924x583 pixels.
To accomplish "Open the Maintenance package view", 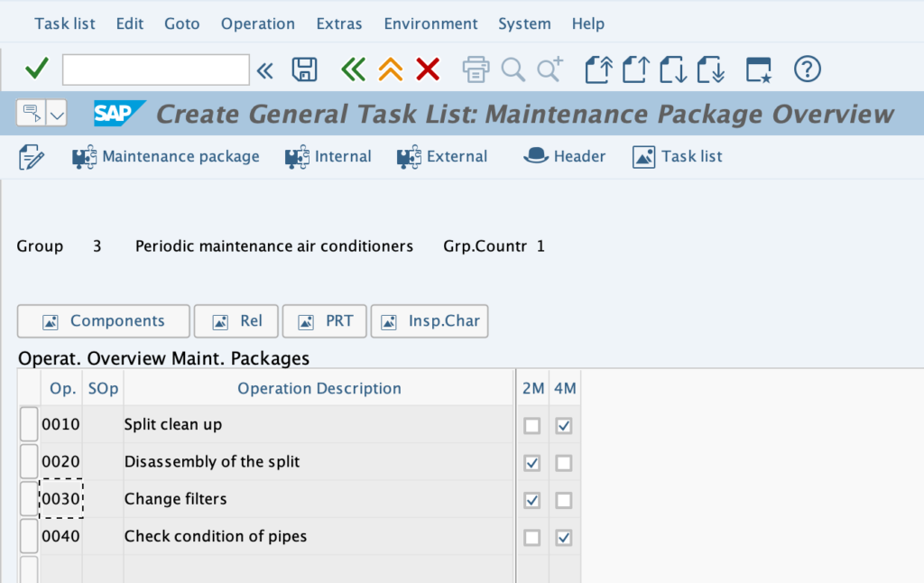I will [166, 157].
